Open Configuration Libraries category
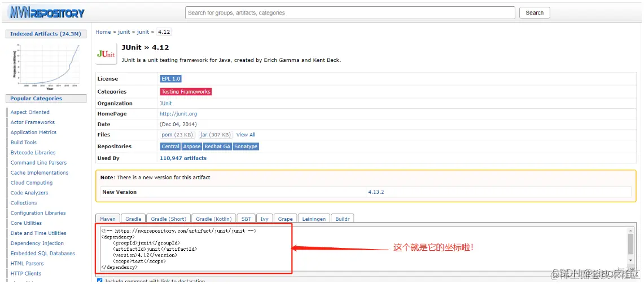This screenshot has width=644, height=284. coord(38,213)
